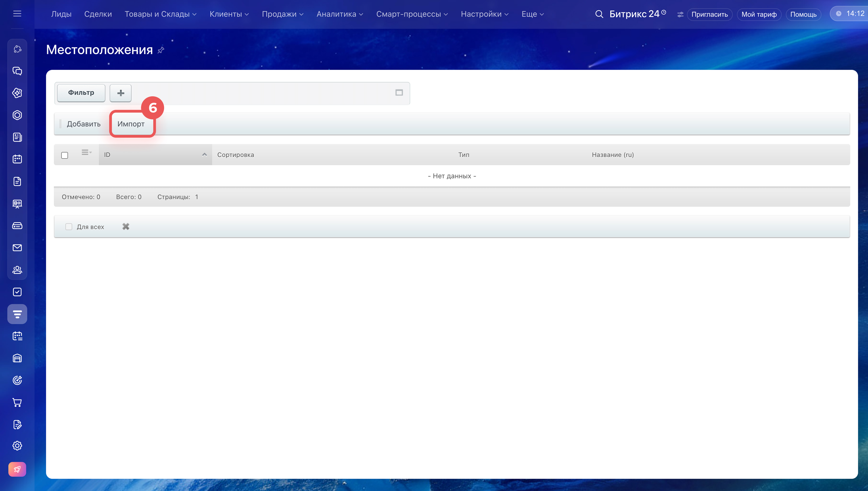The image size is (868, 491).
Task: Open the gear settings sidebar icon
Action: 17,446
